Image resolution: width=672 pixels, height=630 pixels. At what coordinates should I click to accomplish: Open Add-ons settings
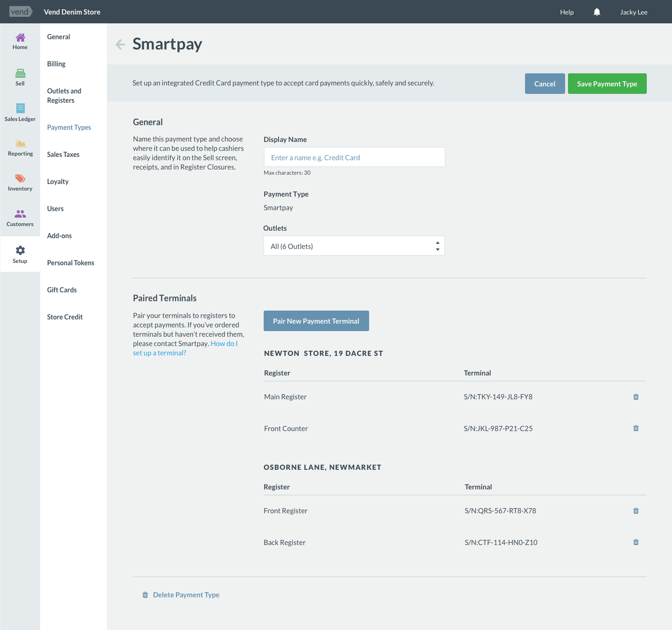click(x=60, y=236)
